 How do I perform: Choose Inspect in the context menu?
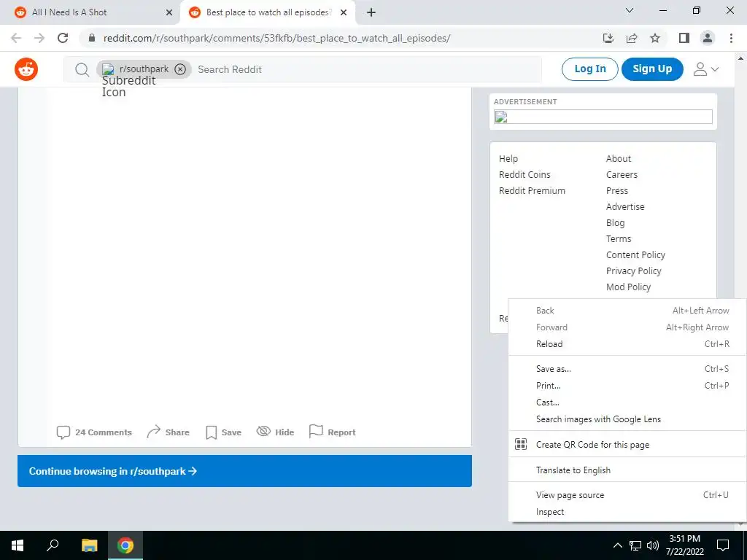click(x=627, y=512)
